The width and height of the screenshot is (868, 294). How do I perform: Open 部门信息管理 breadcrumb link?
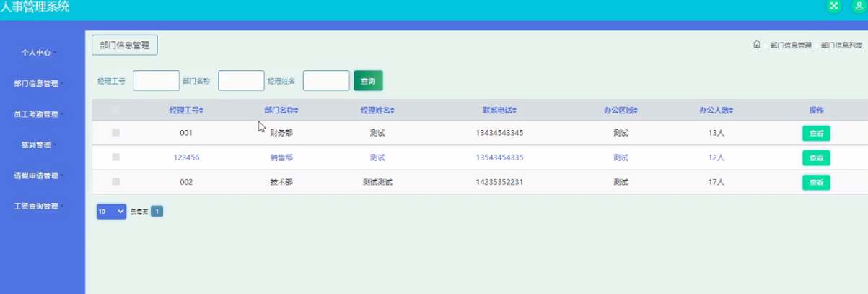coord(791,45)
